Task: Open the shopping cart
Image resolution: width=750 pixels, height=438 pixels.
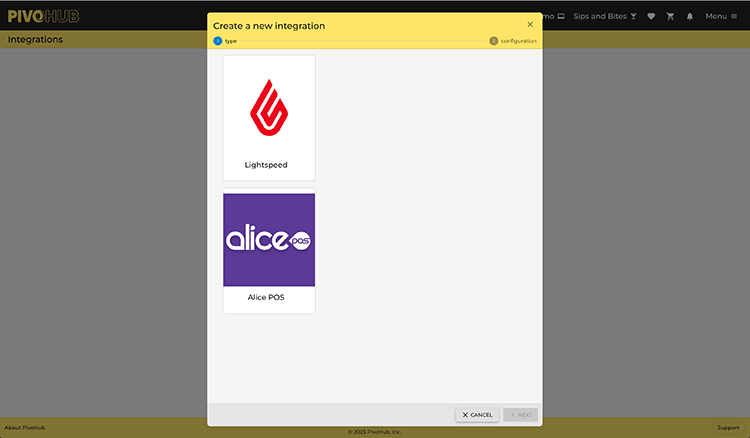Action: click(670, 16)
